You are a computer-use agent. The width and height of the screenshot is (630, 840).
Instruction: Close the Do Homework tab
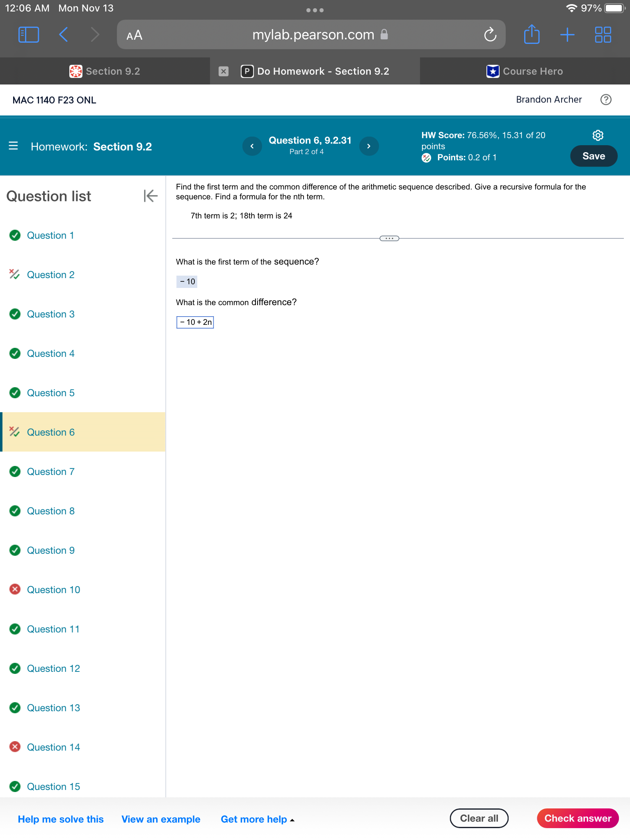point(224,71)
